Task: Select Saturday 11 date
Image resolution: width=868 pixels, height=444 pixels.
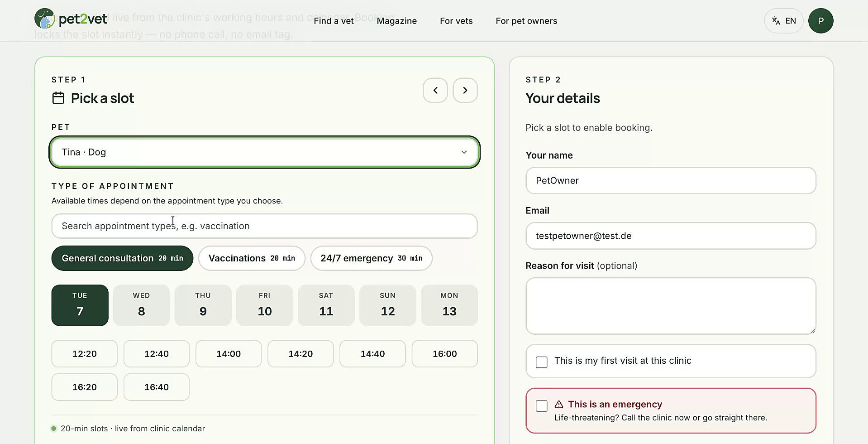Action: tap(326, 305)
